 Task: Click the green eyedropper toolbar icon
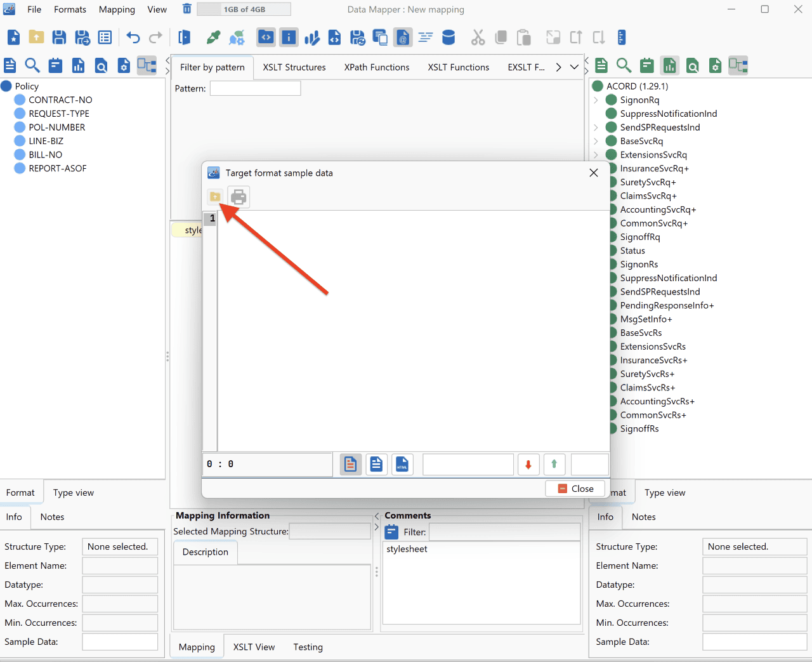214,37
